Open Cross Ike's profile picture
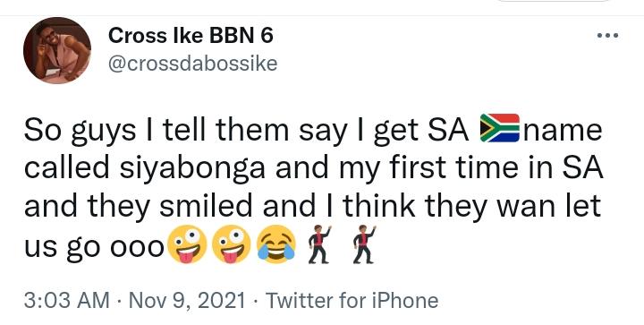Image resolution: width=644 pixels, height=325 pixels. [x=57, y=50]
